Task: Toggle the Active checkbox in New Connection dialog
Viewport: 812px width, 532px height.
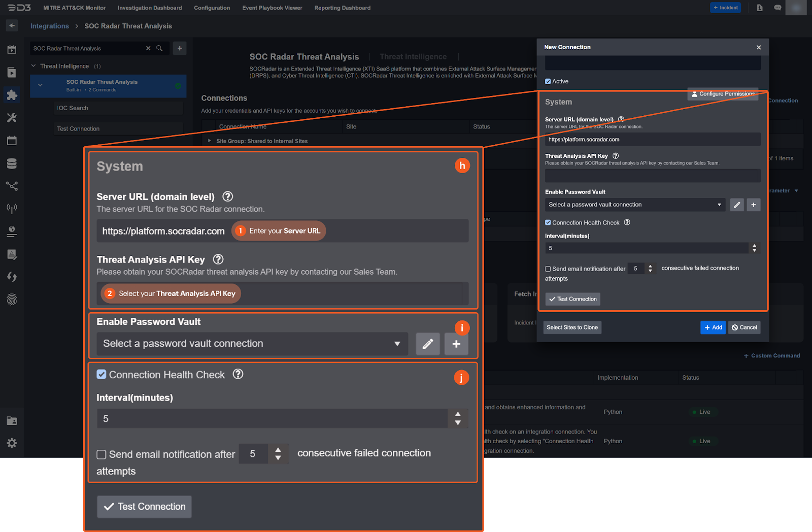Action: 548,81
